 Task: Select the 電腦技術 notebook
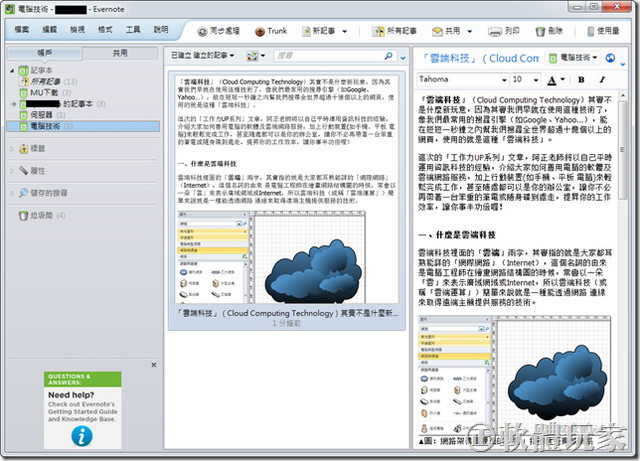tap(83, 126)
